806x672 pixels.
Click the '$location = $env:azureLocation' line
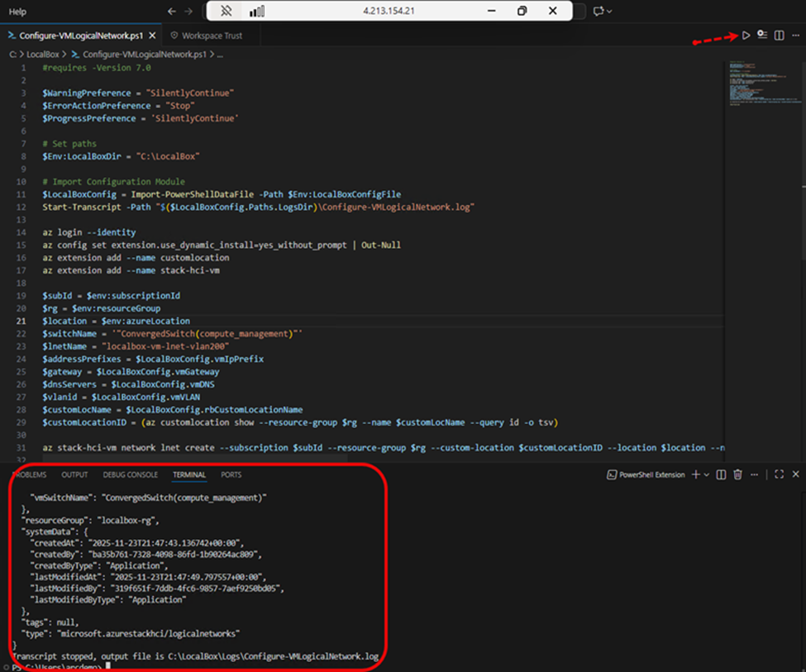point(117,321)
